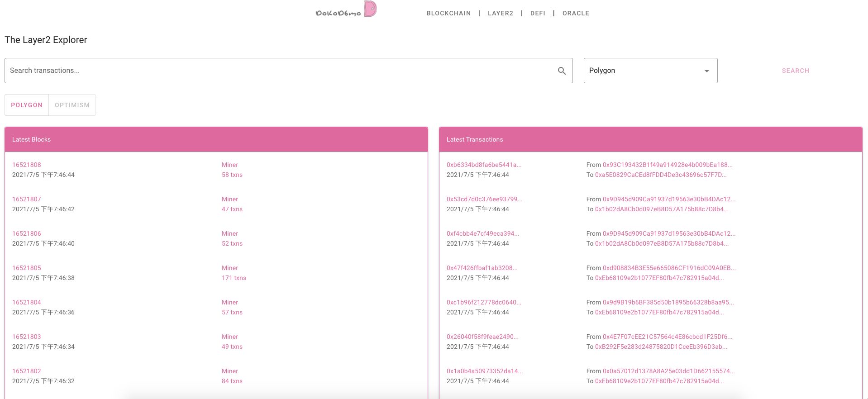Open transaction 0xb6334bd8fa6be5441a...
Image resolution: width=868 pixels, height=399 pixels.
(x=484, y=165)
